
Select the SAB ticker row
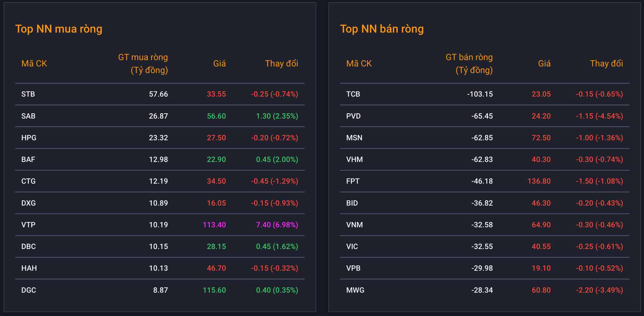tap(160, 116)
